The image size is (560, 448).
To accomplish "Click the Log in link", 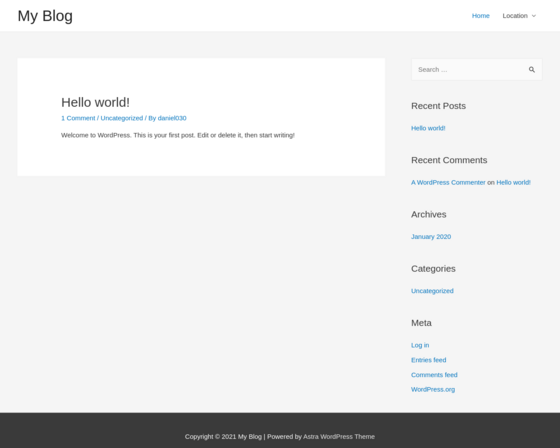I will [420, 345].
